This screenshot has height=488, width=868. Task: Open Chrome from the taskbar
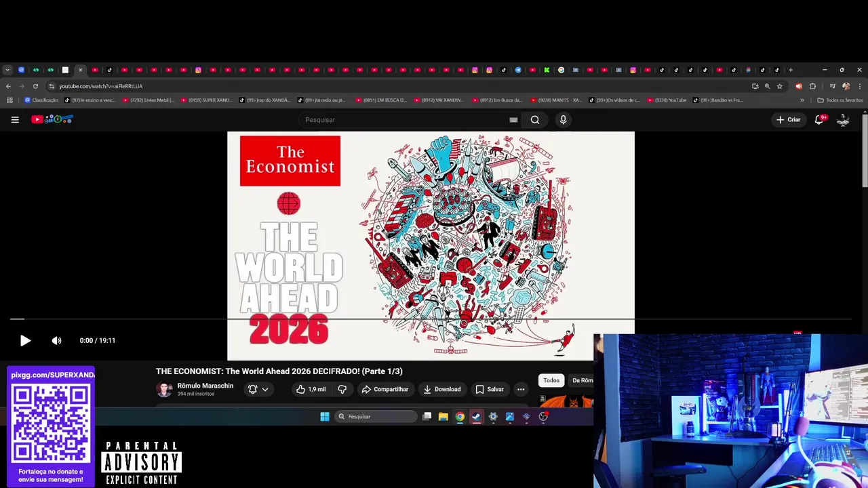460,417
